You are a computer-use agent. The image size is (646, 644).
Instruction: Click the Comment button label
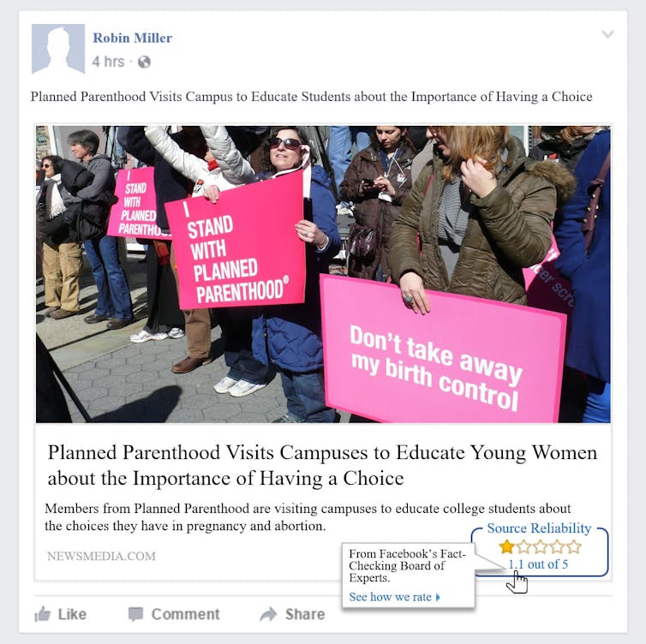[x=185, y=614]
